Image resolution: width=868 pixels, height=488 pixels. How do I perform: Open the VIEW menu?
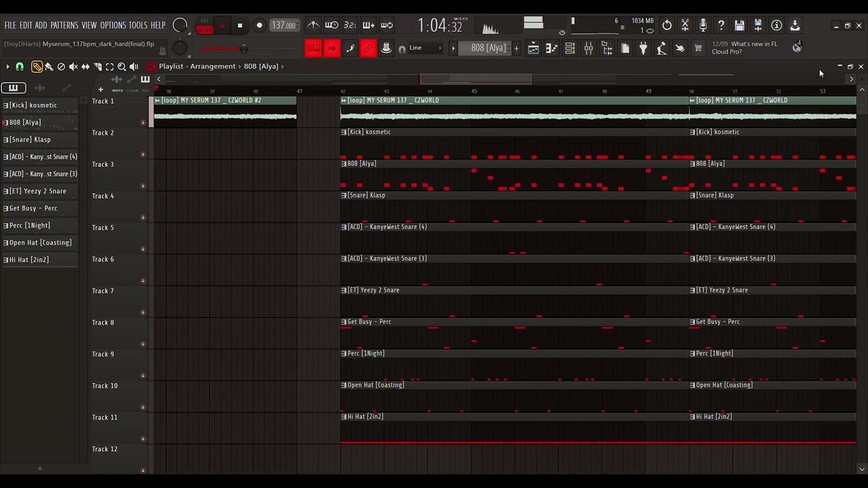point(90,25)
